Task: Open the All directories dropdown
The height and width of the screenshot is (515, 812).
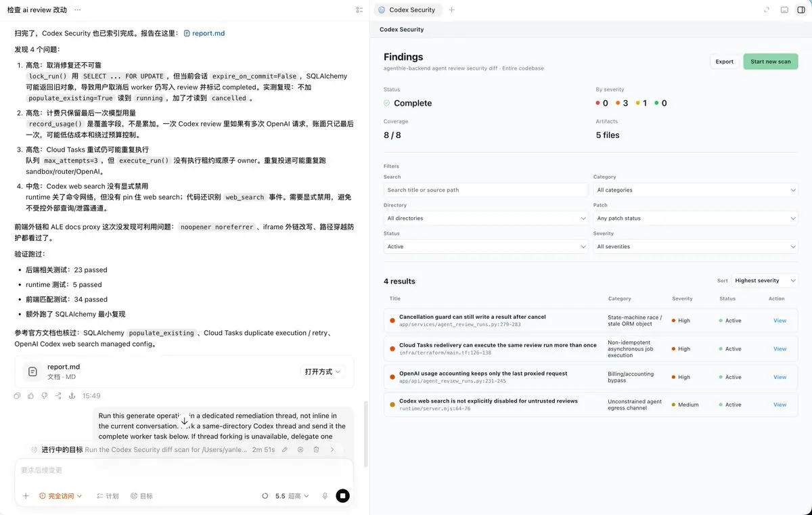Action: tap(486, 219)
